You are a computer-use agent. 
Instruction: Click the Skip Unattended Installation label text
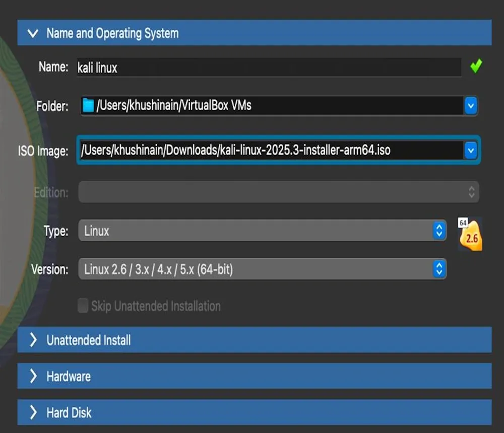click(x=156, y=306)
